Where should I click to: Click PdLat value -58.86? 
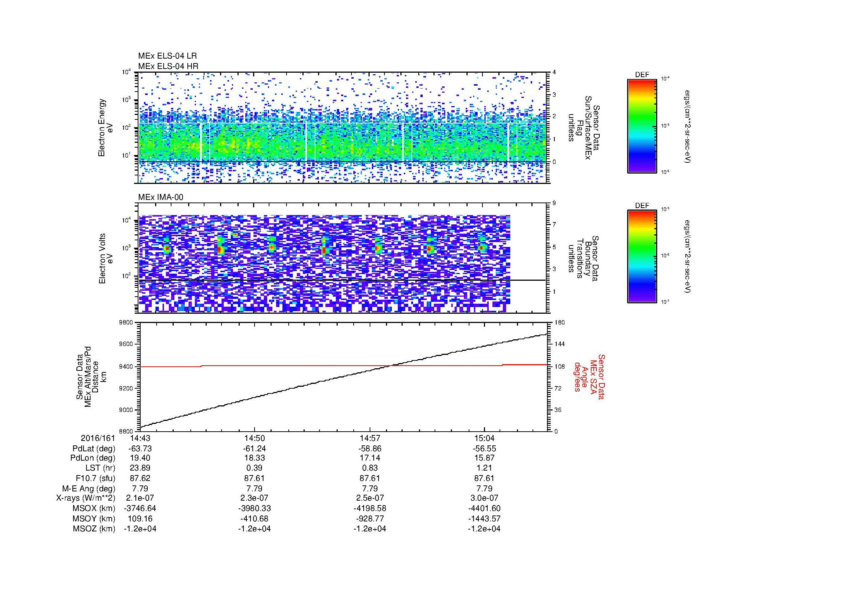pos(370,449)
